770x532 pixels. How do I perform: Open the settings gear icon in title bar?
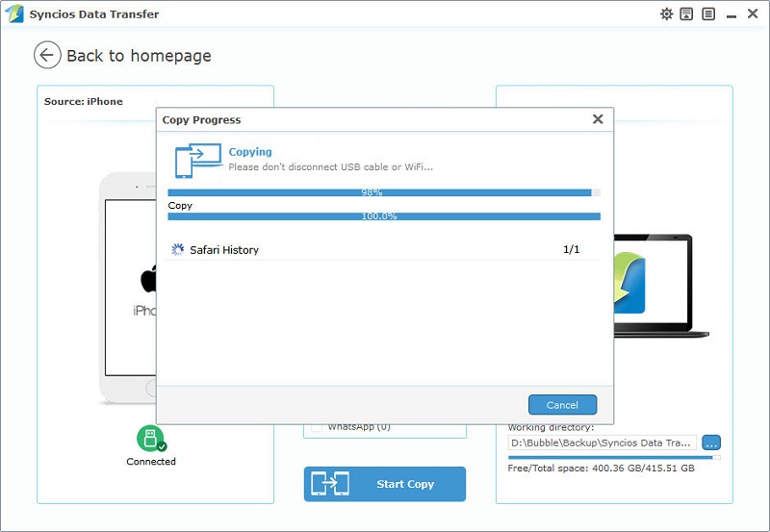666,13
